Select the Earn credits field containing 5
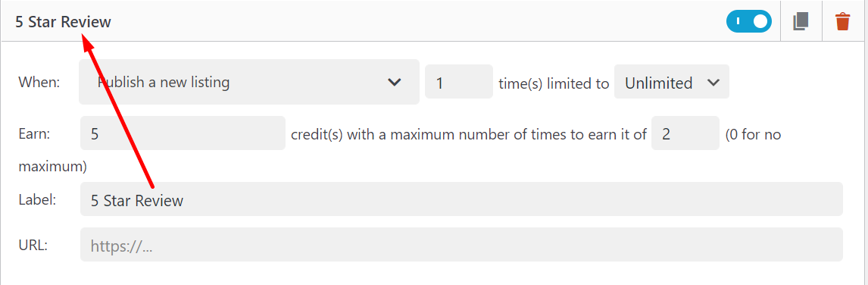The width and height of the screenshot is (868, 285). [183, 133]
